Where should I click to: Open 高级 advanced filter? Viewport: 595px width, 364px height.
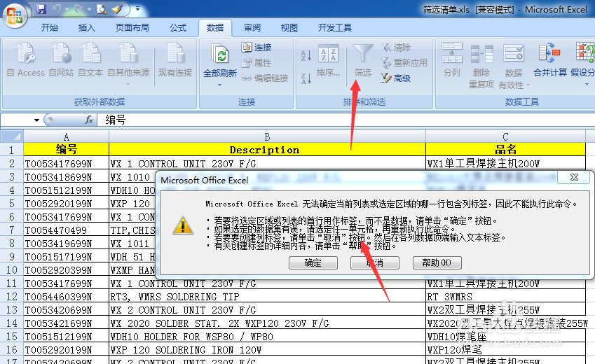pyautogui.click(x=396, y=78)
